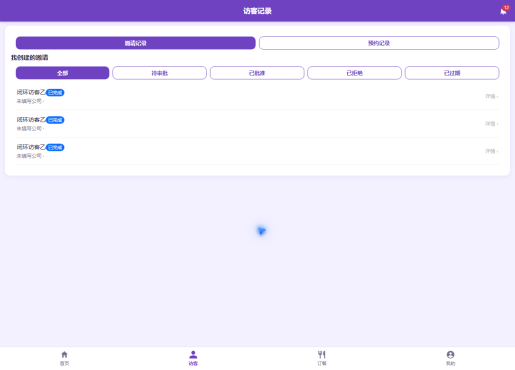Switch to 邀请记录 tab
This screenshot has height=370, width=515.
136,43
